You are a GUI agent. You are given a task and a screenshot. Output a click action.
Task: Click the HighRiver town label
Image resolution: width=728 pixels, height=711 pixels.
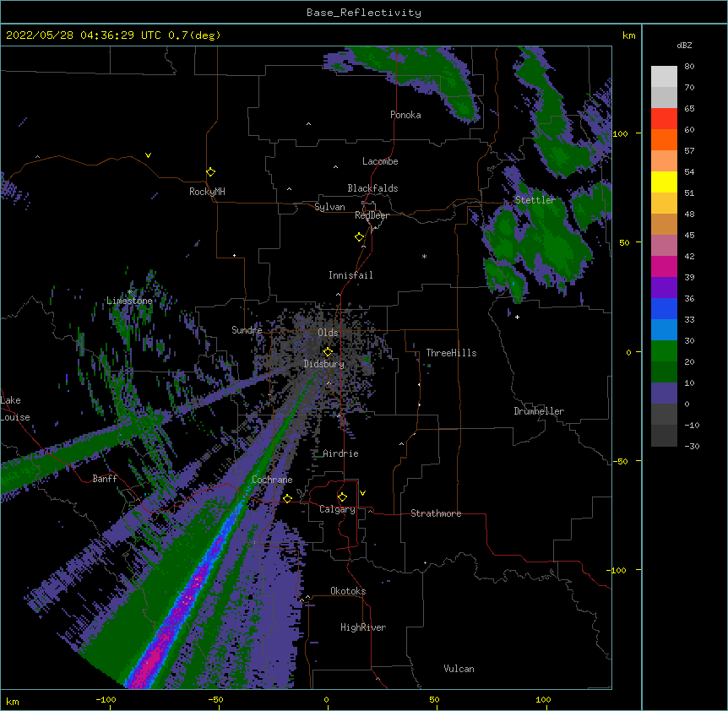coord(363,627)
